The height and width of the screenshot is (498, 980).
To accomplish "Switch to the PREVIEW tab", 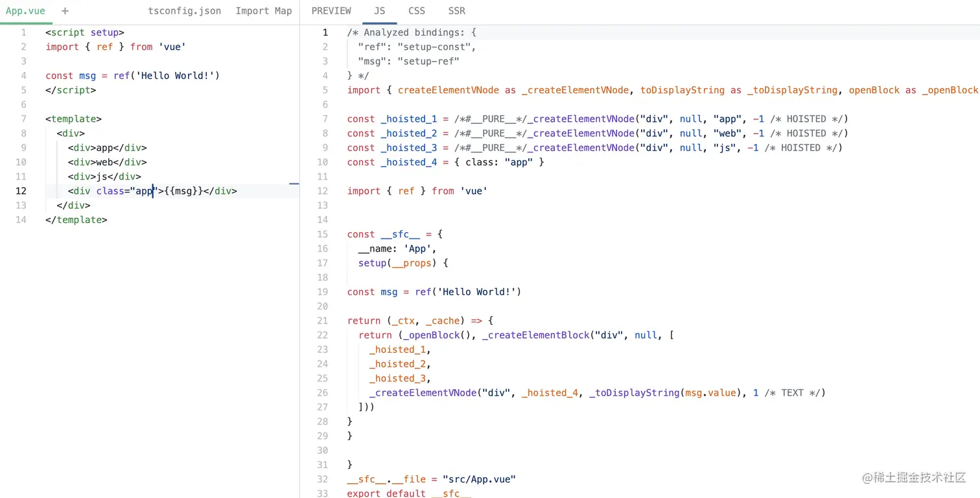I will [331, 10].
